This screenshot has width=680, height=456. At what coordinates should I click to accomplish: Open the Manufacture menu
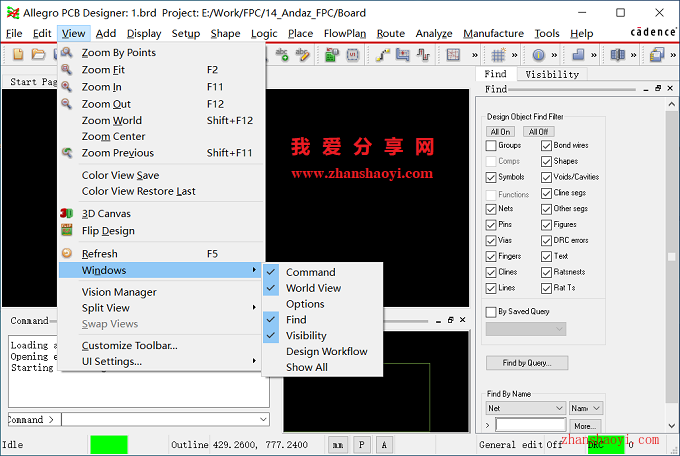pos(494,33)
